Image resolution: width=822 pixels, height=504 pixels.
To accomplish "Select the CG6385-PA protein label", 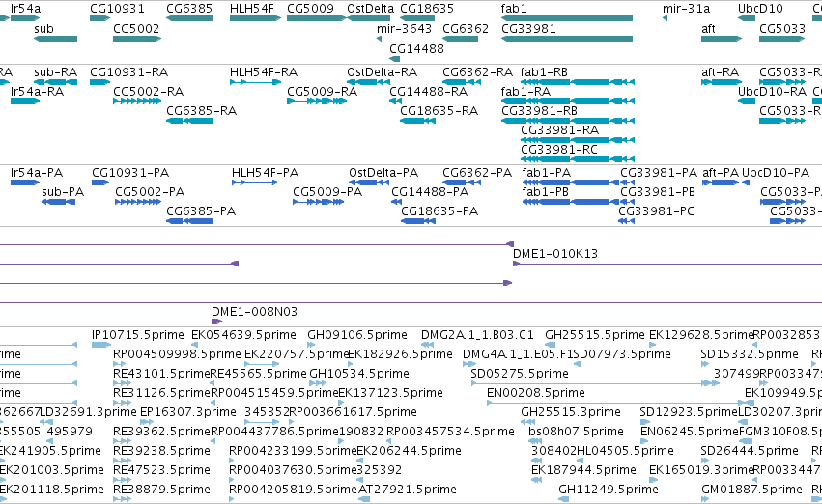I will tap(201, 211).
